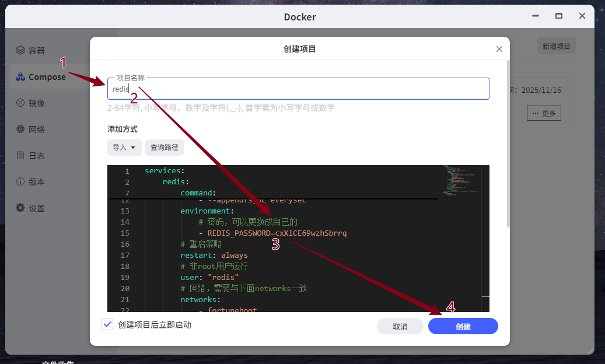Screen dimensions: 605x364
Task: Click the 新增项目 add project button
Action: [556, 47]
